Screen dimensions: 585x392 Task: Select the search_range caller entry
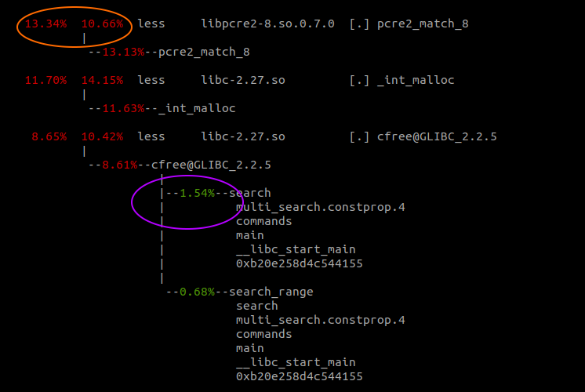click(x=271, y=292)
